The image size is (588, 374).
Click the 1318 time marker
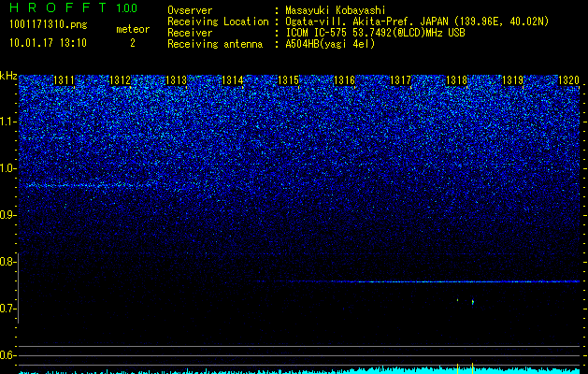click(456, 80)
